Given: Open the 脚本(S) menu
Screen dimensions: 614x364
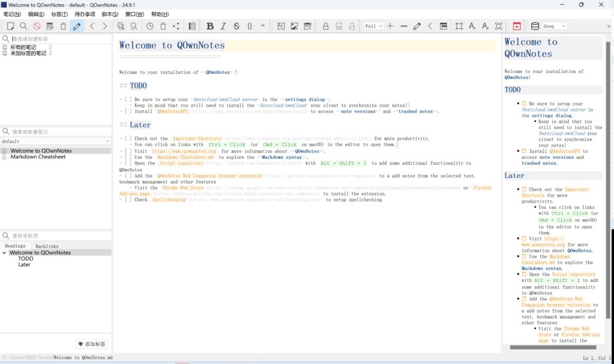Looking at the screenshot, I should click(x=110, y=14).
